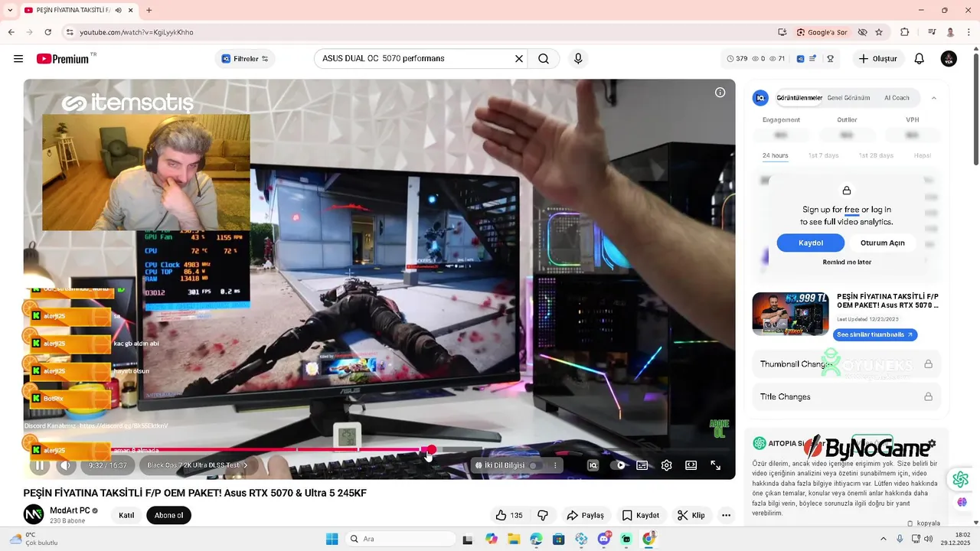Switch to theater mode
This screenshot has width=980, height=551.
click(x=691, y=465)
